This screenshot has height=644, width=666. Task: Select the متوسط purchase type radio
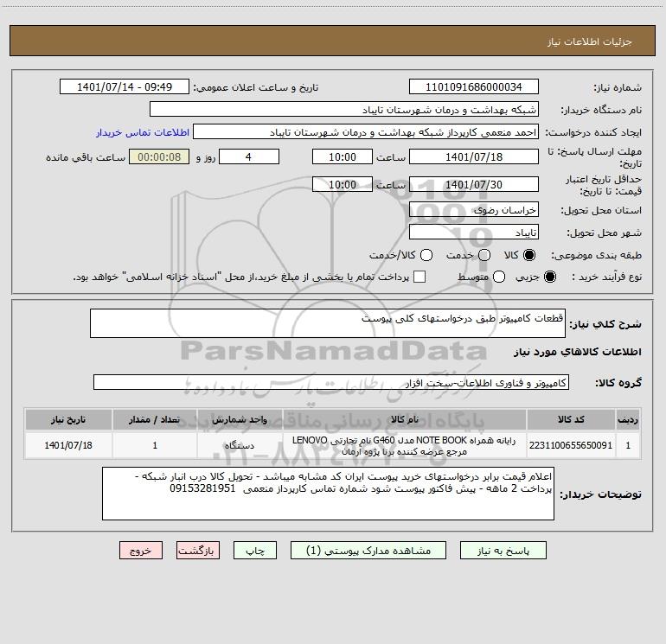click(x=499, y=277)
